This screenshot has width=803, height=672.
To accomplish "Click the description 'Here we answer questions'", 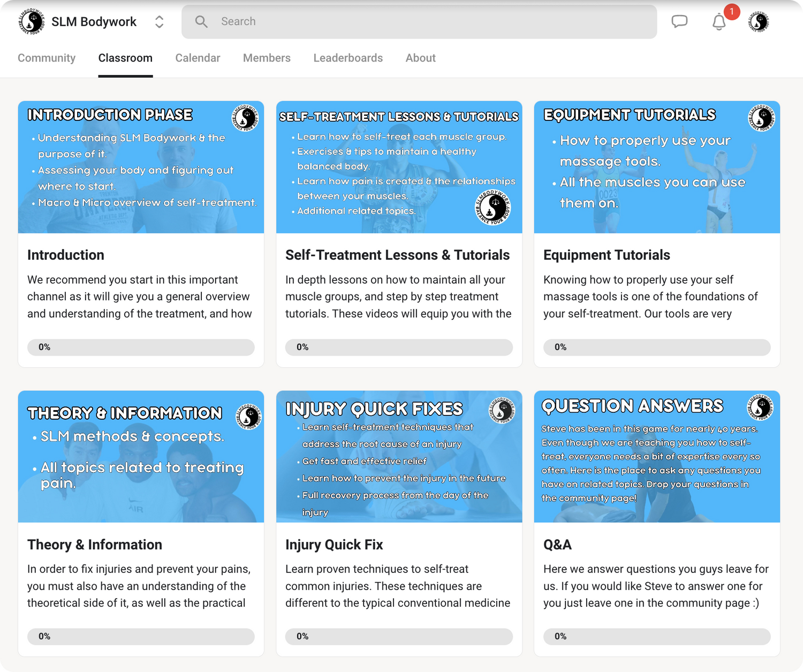I will coord(656,586).
